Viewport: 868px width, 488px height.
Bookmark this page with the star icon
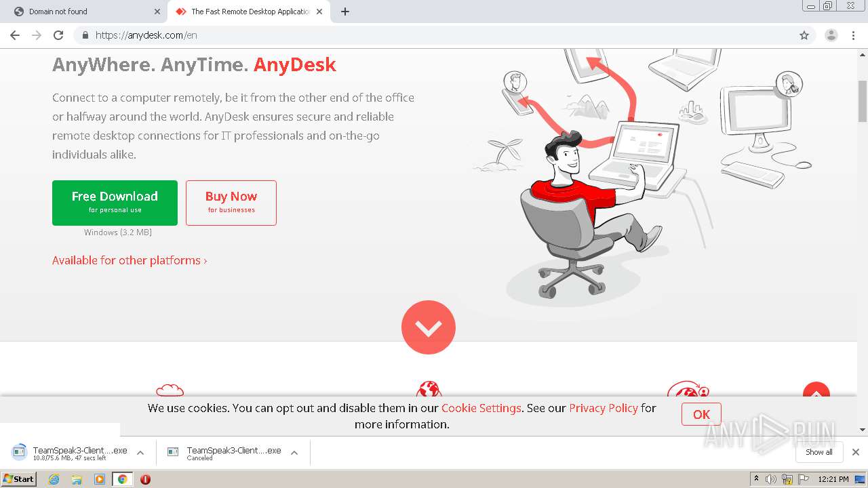pos(804,35)
